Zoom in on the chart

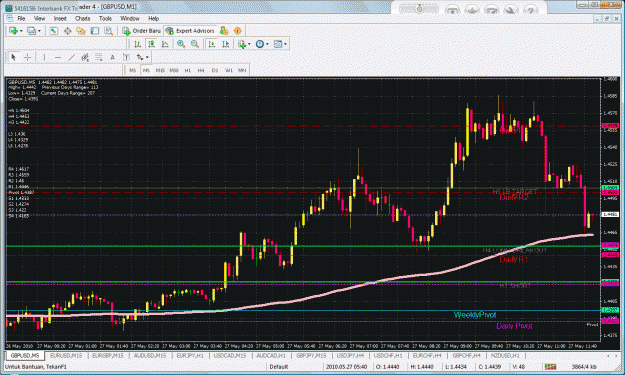181,44
